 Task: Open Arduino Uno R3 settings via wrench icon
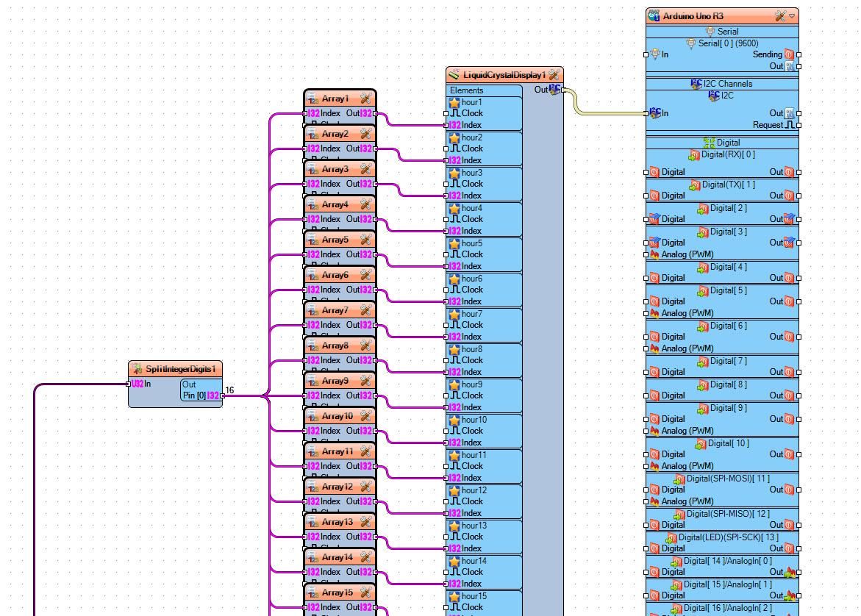[x=780, y=15]
